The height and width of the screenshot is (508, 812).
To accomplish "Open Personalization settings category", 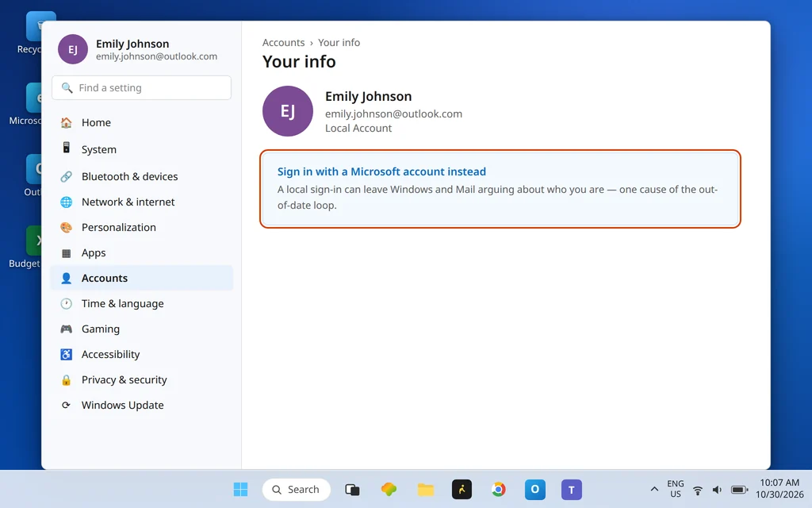I will pyautogui.click(x=141, y=228).
